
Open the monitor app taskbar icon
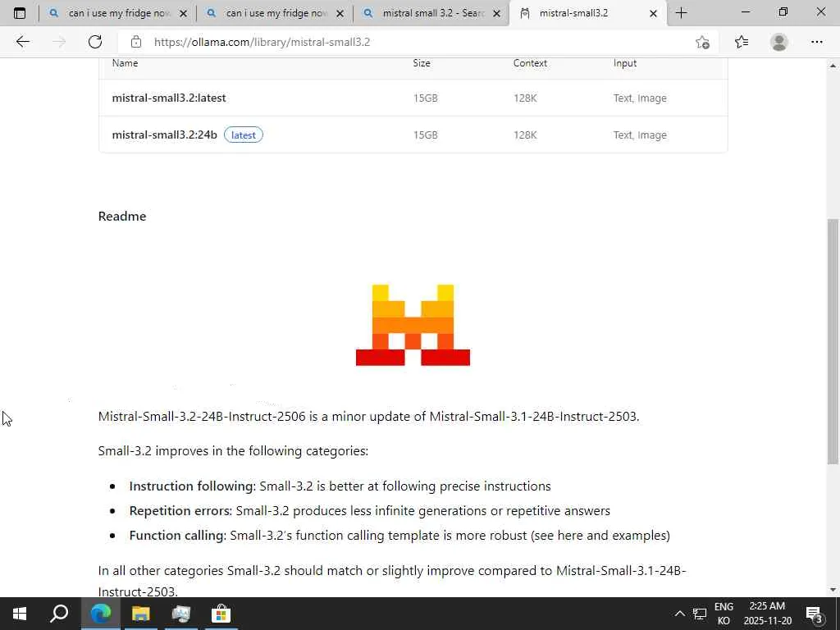pyautogui.click(x=181, y=614)
